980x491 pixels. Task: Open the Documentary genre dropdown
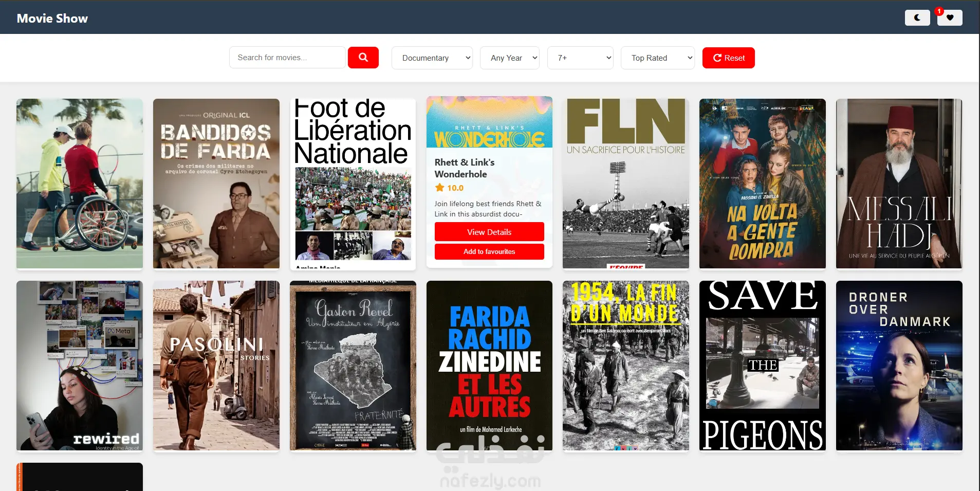point(432,58)
